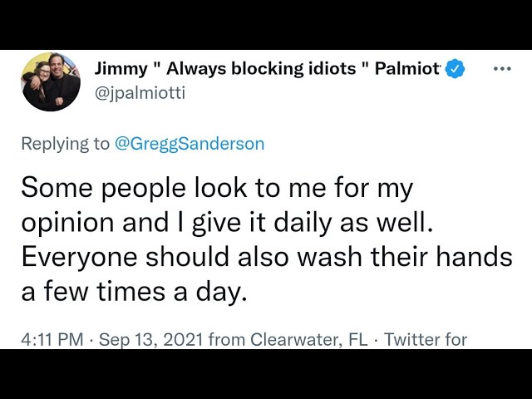Click the "Twitter for" source label
Image resolution: width=532 pixels, height=399 pixels.
426,339
